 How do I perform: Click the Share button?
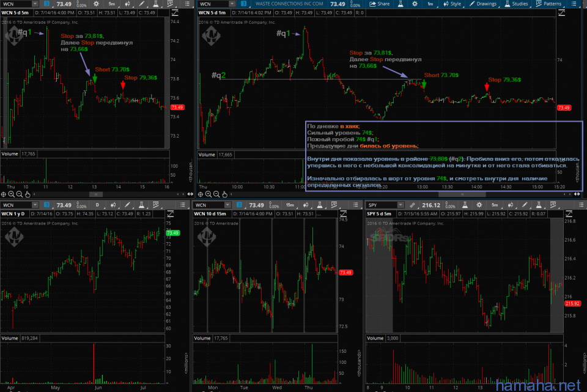[380, 4]
